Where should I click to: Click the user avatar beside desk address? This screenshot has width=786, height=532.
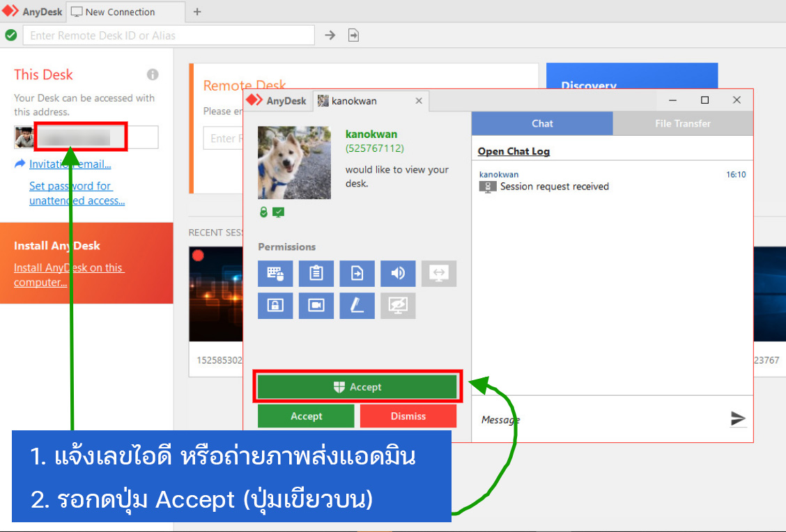24,137
